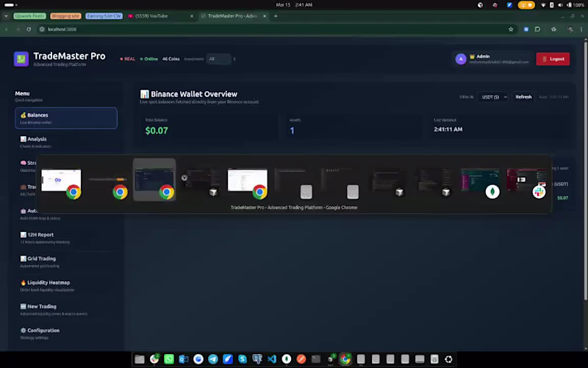Reload the page in Chrome

pyautogui.click(x=29, y=29)
